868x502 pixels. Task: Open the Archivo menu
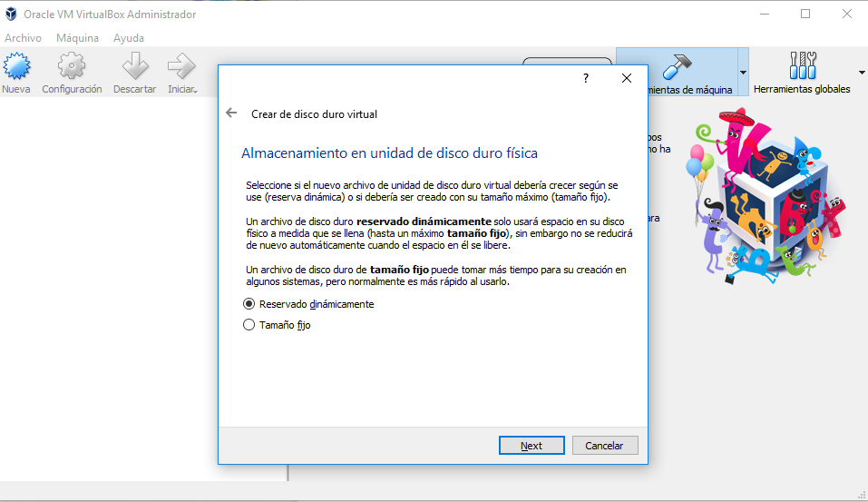[23, 38]
